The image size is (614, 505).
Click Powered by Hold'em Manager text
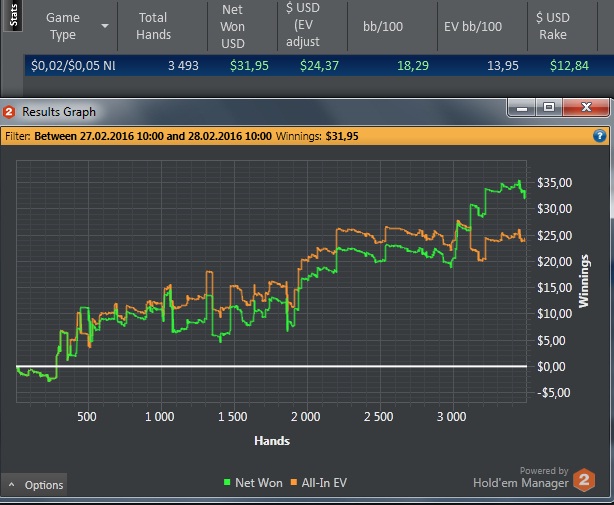[521, 478]
